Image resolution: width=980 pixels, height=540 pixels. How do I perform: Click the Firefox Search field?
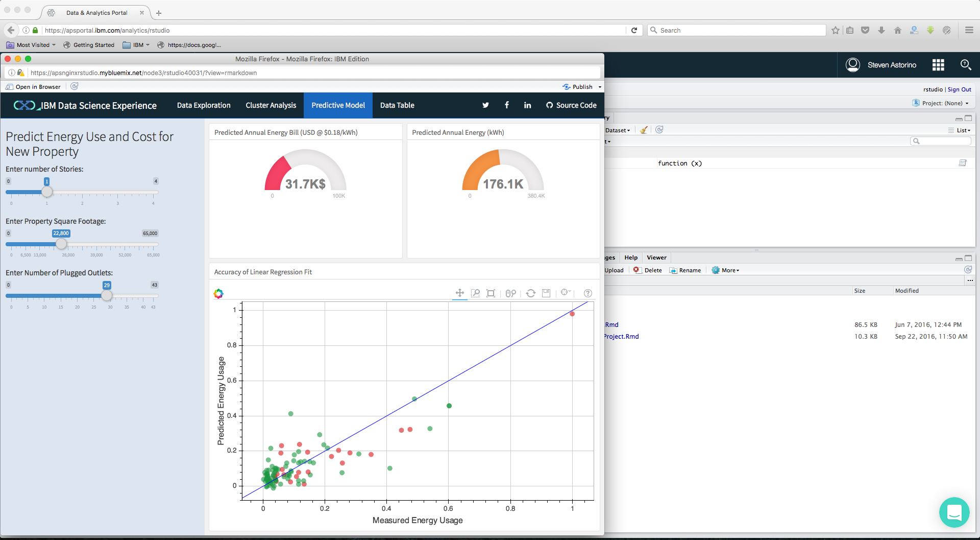tap(737, 30)
